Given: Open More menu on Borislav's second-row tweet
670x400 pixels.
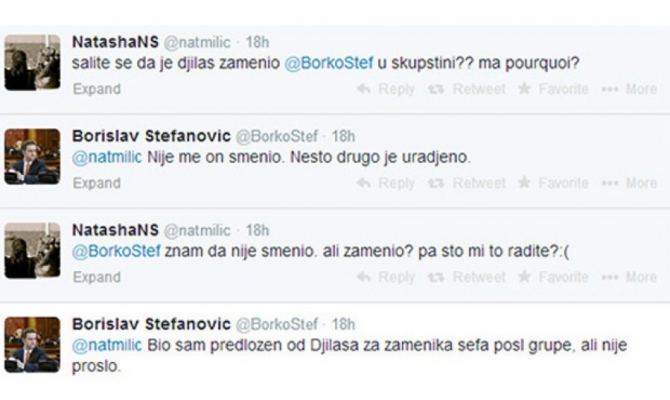Looking at the screenshot, I should click(x=629, y=183).
